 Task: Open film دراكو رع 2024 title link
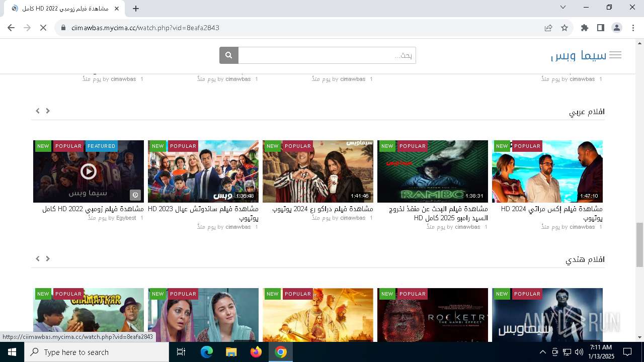click(323, 209)
